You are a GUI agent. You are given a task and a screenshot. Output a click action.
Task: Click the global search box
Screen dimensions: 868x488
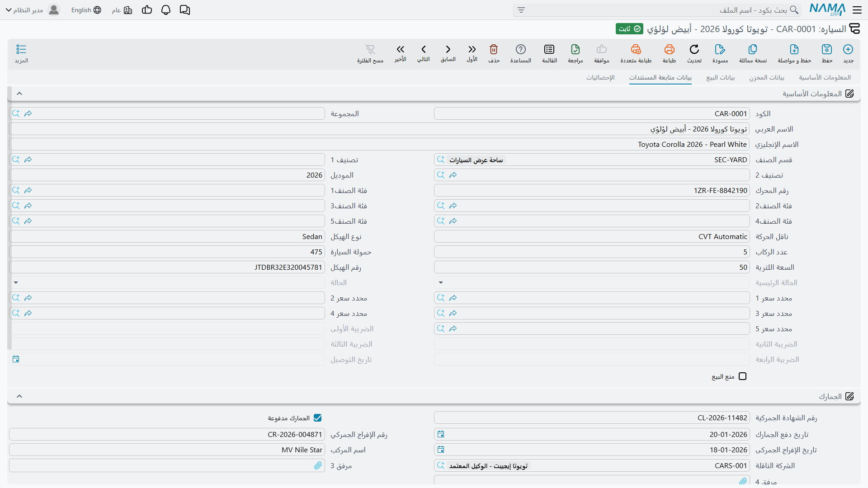[657, 10]
